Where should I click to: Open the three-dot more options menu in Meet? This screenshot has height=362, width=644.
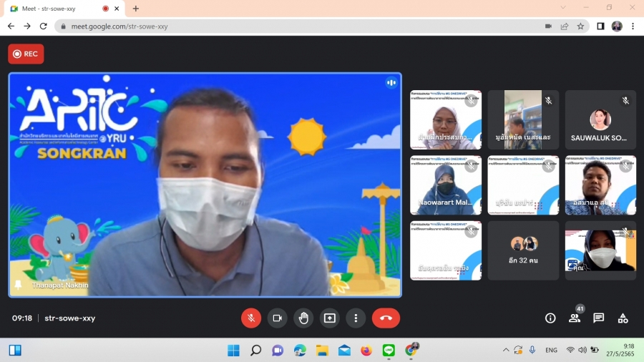coord(356,318)
